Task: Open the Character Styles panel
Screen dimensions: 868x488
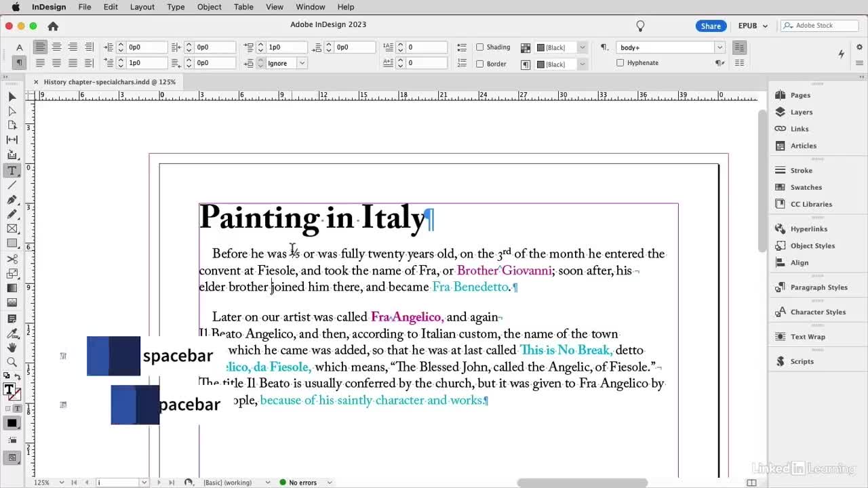Action: click(x=818, y=312)
